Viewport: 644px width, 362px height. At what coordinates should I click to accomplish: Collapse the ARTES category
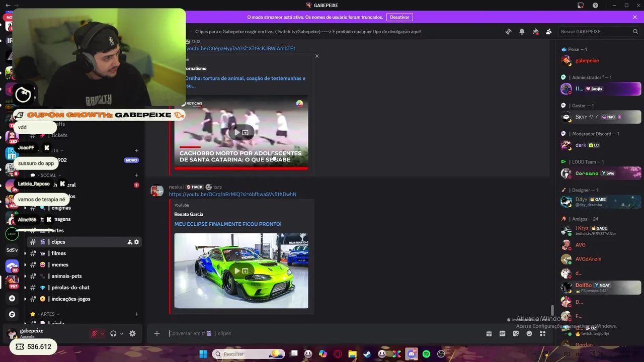pyautogui.click(x=47, y=314)
